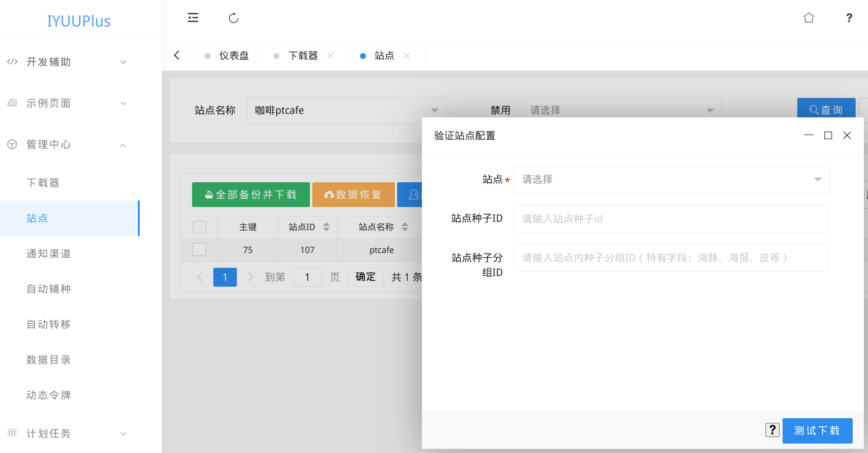The width and height of the screenshot is (868, 453).
Task: Expand the 开发辅助 menu group
Action: [123, 62]
